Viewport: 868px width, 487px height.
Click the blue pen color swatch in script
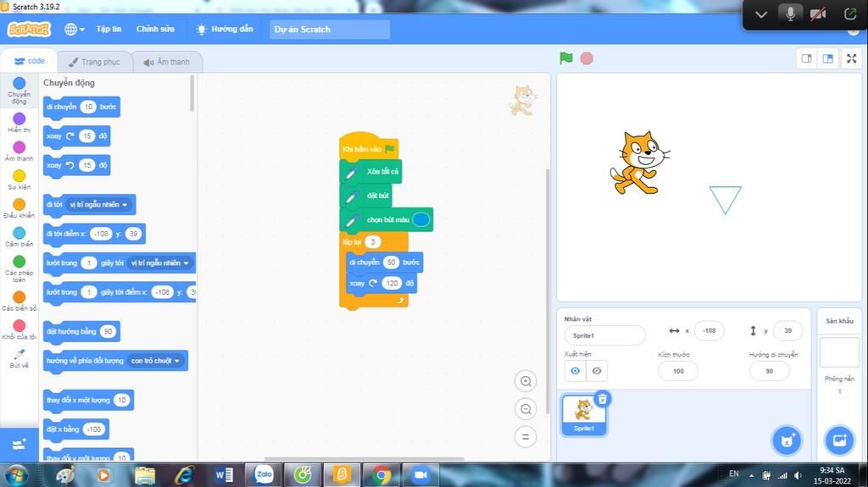pos(420,219)
